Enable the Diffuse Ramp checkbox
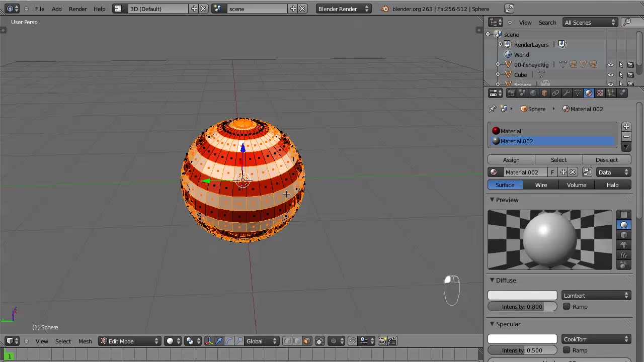The width and height of the screenshot is (644, 362). (567, 307)
